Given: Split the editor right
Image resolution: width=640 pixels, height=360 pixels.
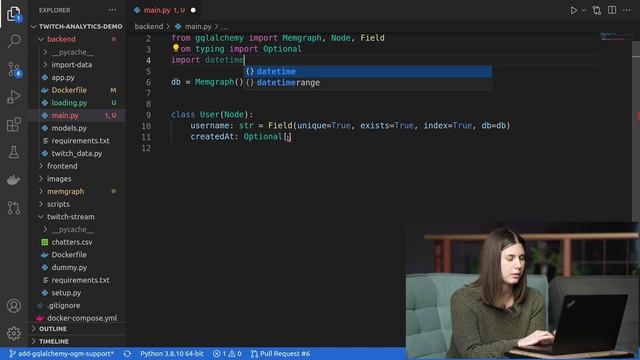Looking at the screenshot, I should click(x=612, y=10).
